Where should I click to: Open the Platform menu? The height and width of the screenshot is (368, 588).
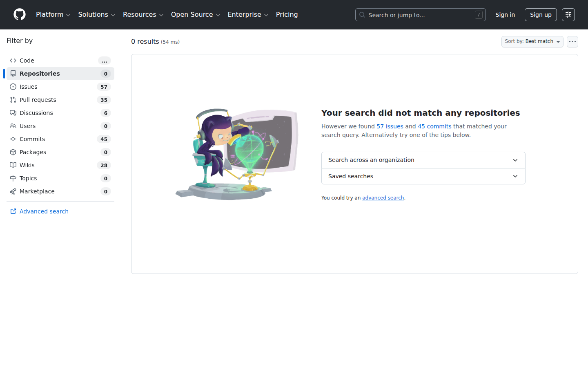[x=53, y=15]
